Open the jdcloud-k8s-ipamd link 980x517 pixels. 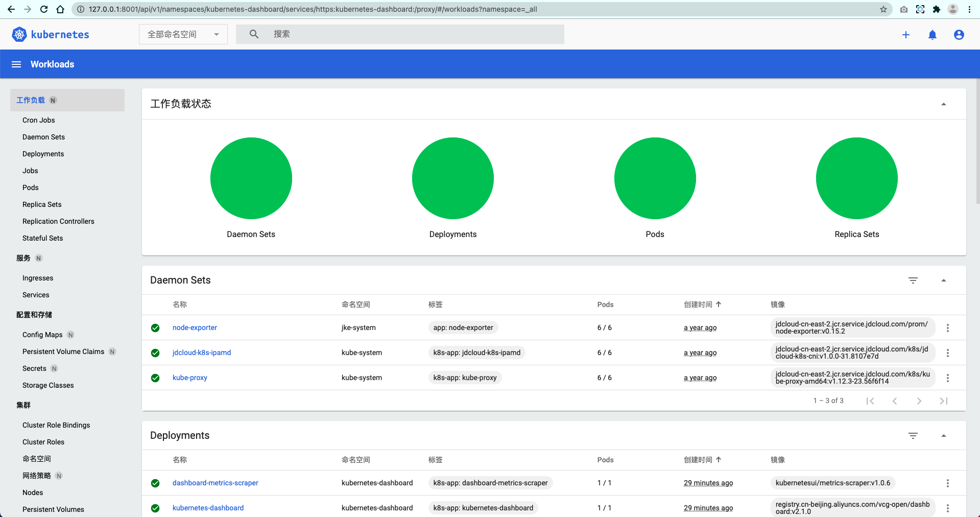pyautogui.click(x=202, y=353)
